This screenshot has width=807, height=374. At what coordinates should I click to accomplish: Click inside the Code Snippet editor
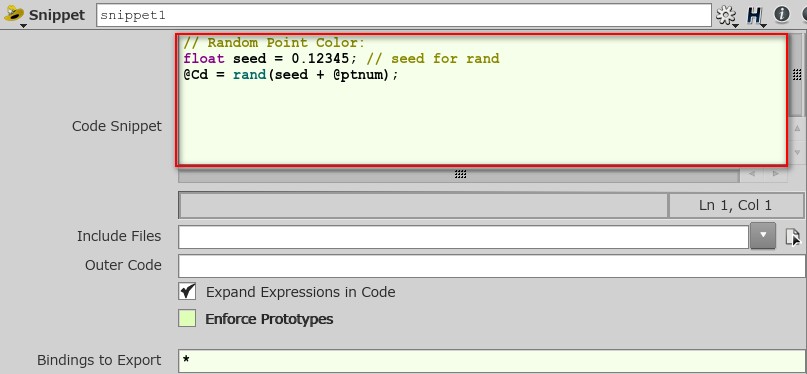pyautogui.click(x=482, y=100)
